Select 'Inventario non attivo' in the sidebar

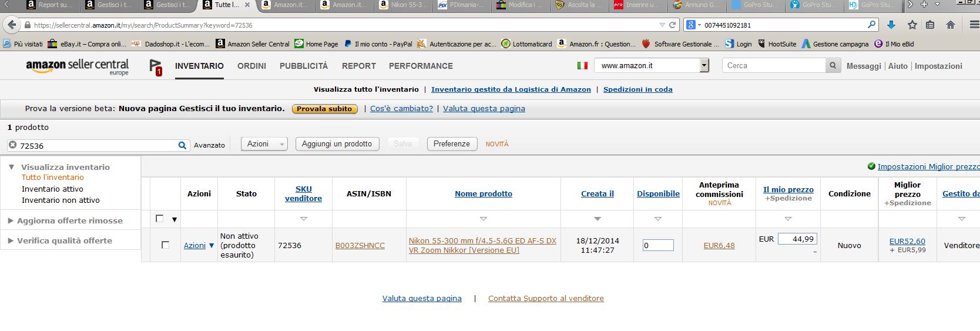tap(61, 200)
